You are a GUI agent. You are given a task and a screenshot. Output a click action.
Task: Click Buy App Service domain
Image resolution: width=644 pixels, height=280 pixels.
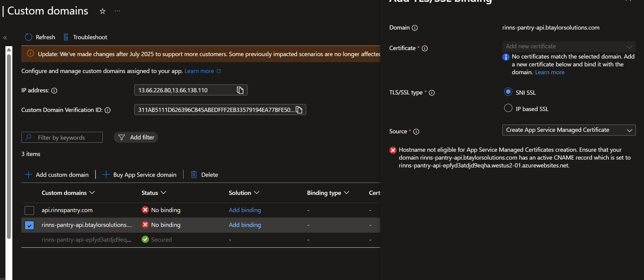[x=140, y=175]
